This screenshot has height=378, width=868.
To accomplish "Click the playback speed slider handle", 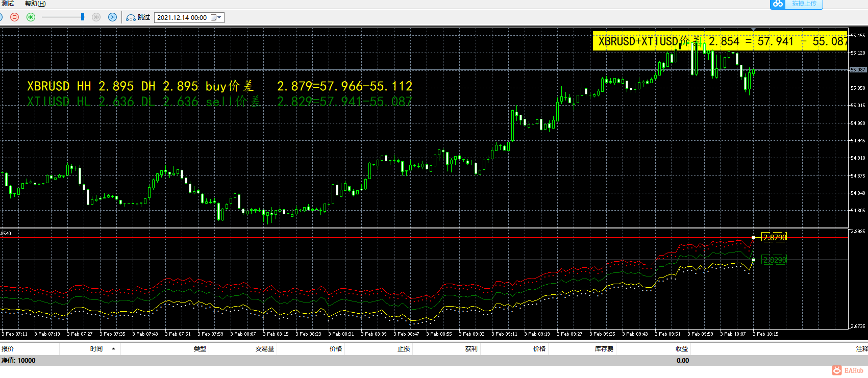I will (x=83, y=17).
